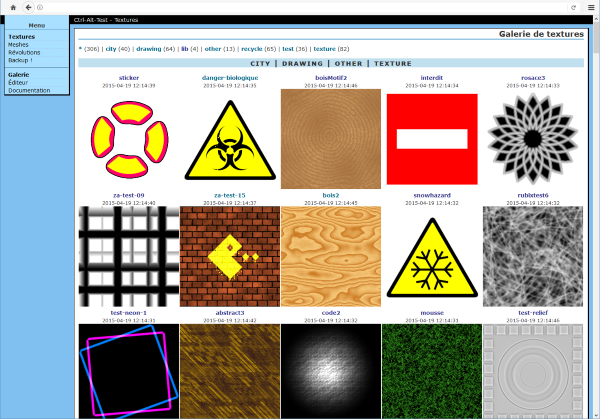600x419 pixels.
Task: Open the snowhazard snowflake sign thumbnail
Action: [432, 257]
